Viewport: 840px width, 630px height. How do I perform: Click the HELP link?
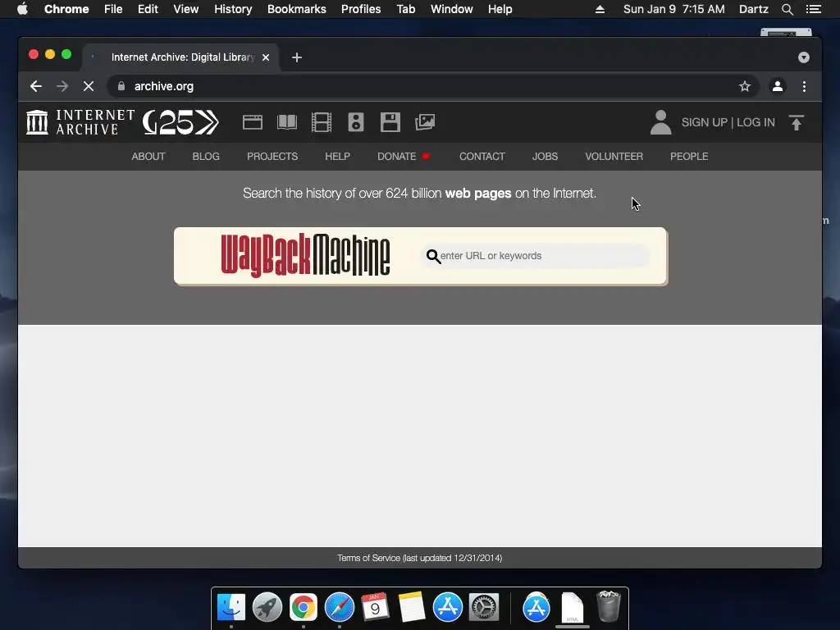pos(337,157)
